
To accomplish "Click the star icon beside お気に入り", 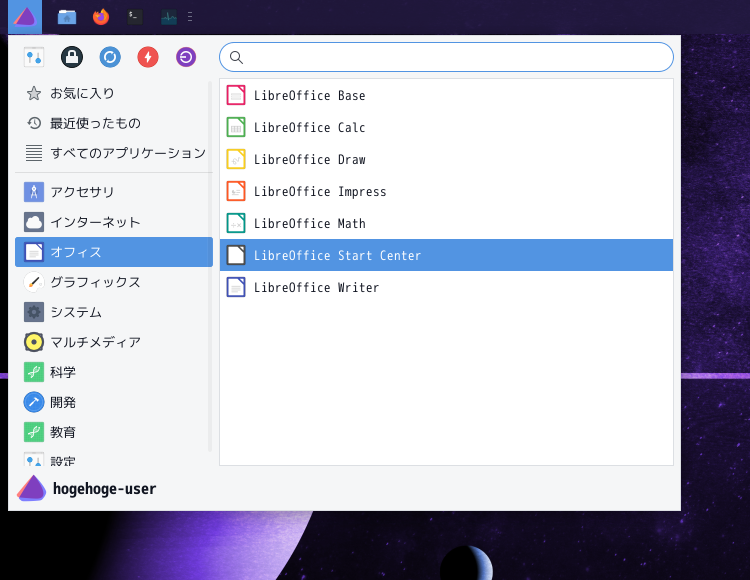I will tap(33, 93).
